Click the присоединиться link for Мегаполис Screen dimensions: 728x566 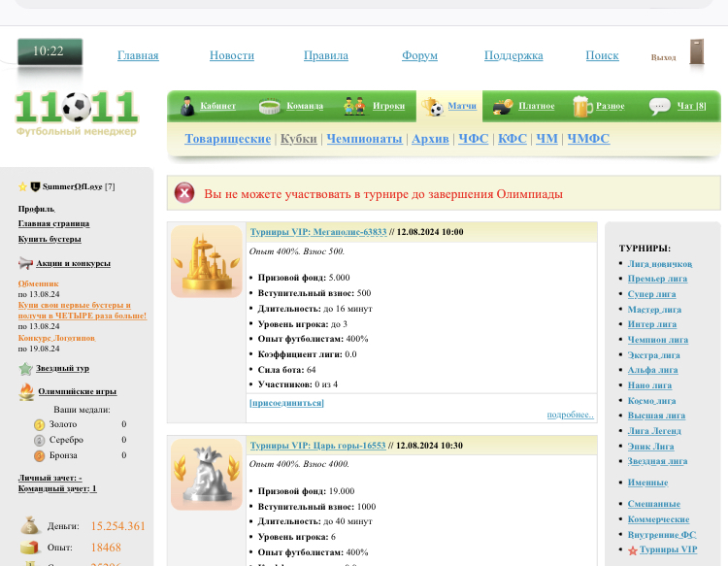(x=286, y=402)
